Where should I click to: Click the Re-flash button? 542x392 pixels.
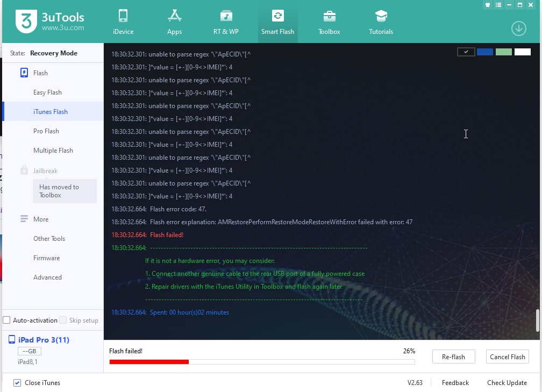click(x=453, y=357)
